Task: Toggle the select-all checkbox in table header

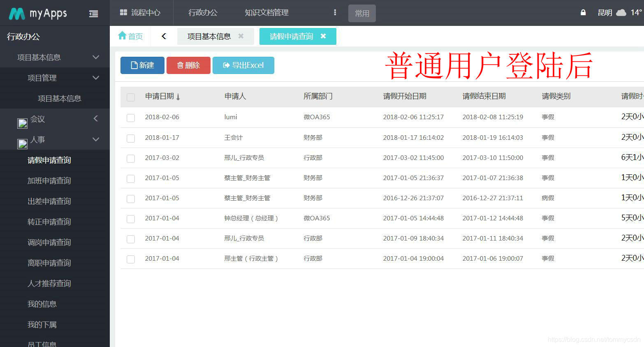Action: 131,97
